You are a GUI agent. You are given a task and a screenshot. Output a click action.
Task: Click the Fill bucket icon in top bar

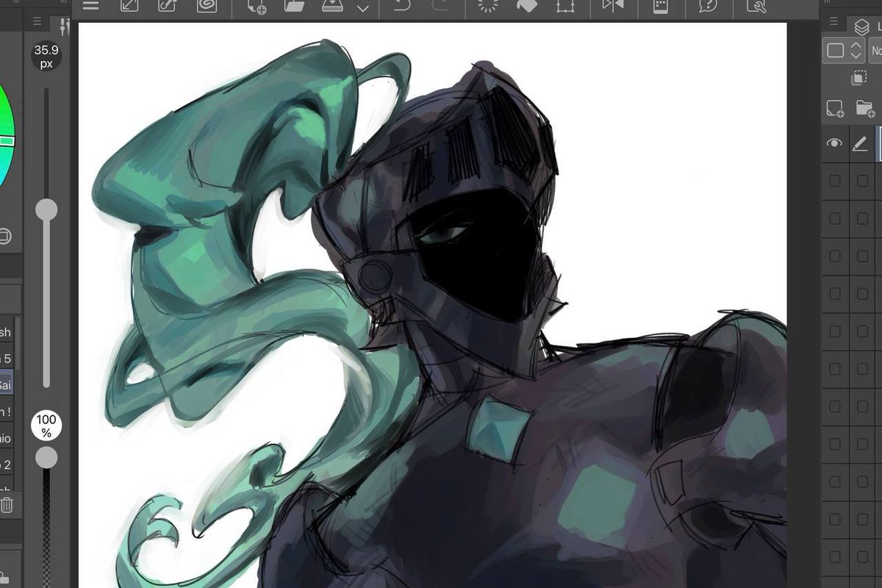pos(526,6)
